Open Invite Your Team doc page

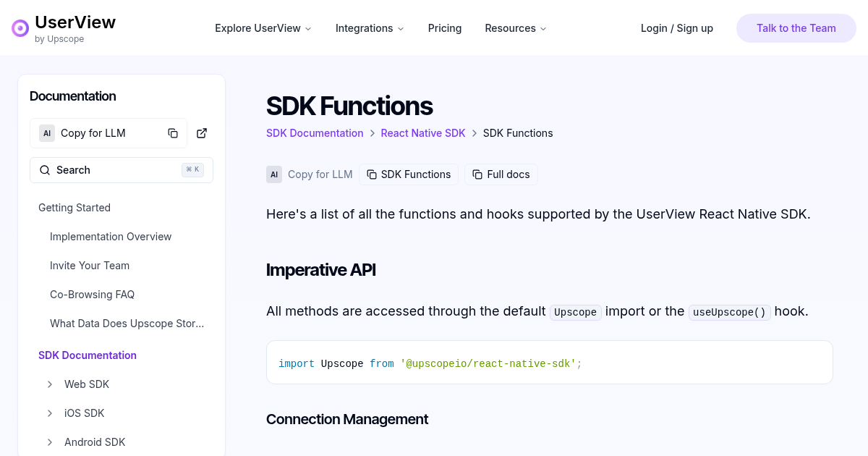coord(90,266)
